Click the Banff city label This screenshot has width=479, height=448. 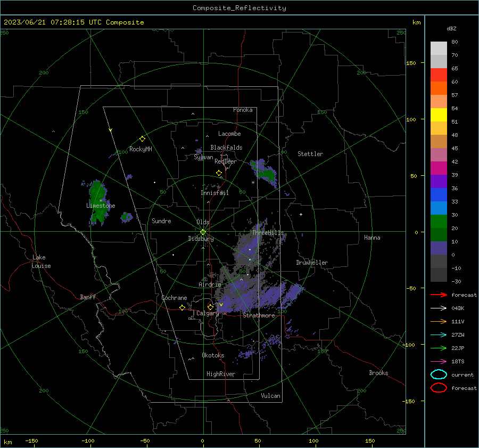pyautogui.click(x=88, y=297)
